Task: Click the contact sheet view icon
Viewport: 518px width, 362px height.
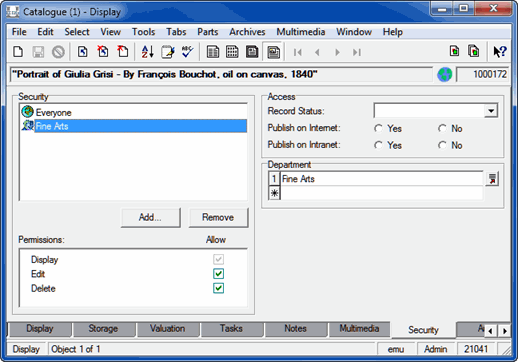Action: (252, 52)
